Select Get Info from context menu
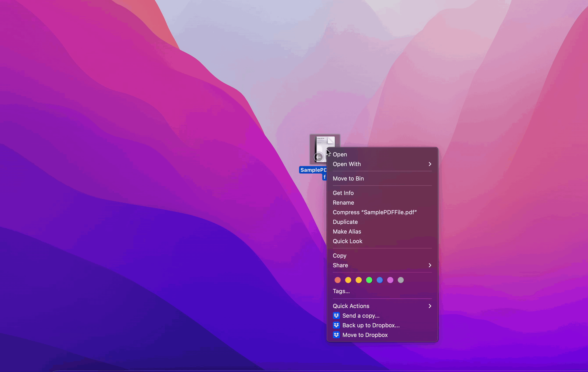The height and width of the screenshot is (372, 588). [343, 193]
